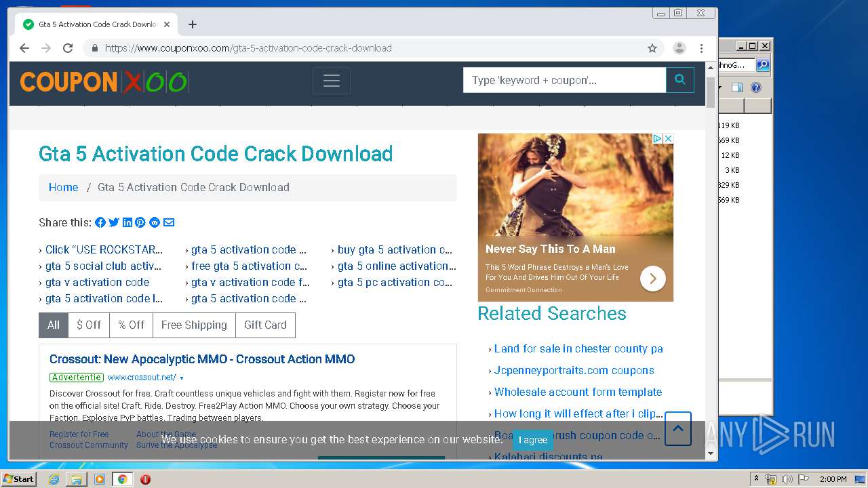Share this page on Twitter
The height and width of the screenshot is (488, 868).
pyautogui.click(x=114, y=222)
